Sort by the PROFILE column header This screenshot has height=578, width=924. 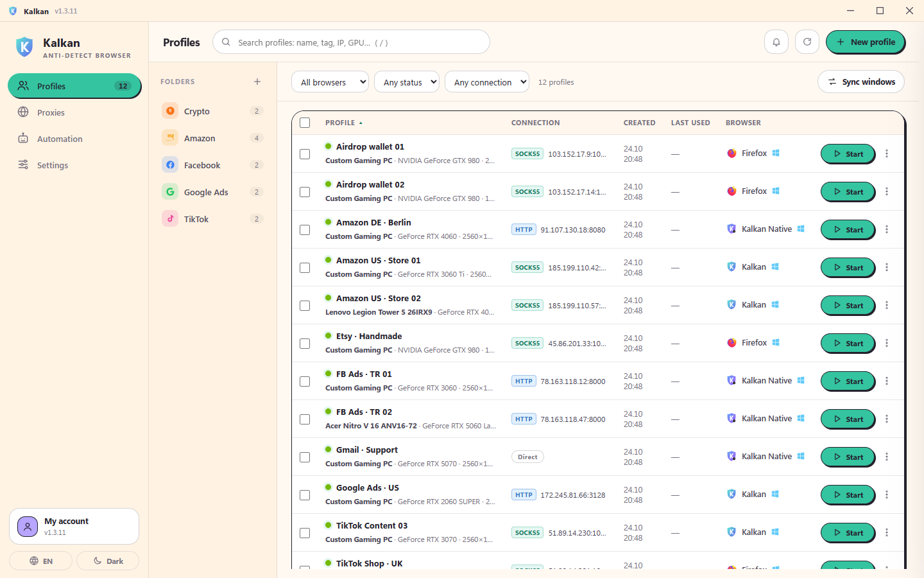[344, 123]
